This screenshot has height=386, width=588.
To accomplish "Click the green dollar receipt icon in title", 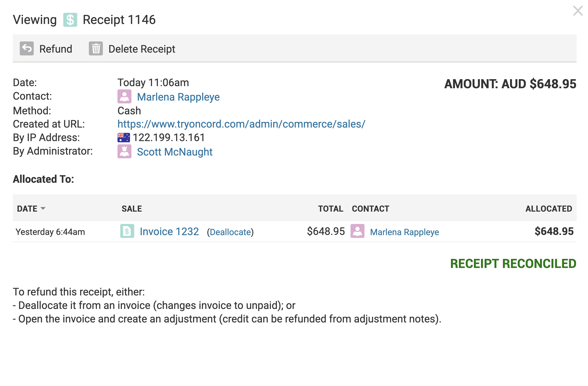I will [x=70, y=20].
